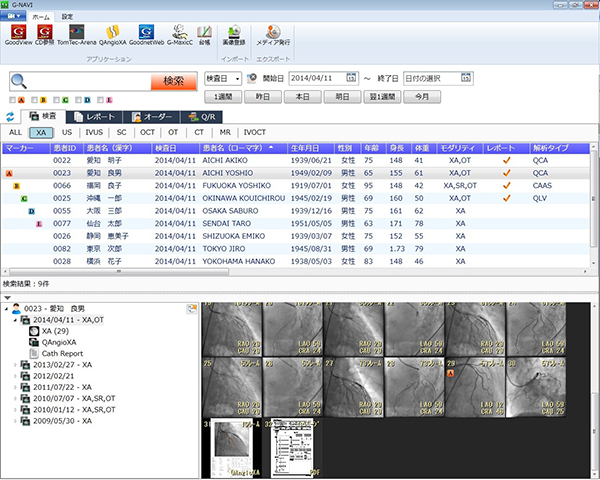The width and height of the screenshot is (600, 480).
Task: Collapse the 2014/04/11 - XA,OT study node
Action: [x=15, y=319]
